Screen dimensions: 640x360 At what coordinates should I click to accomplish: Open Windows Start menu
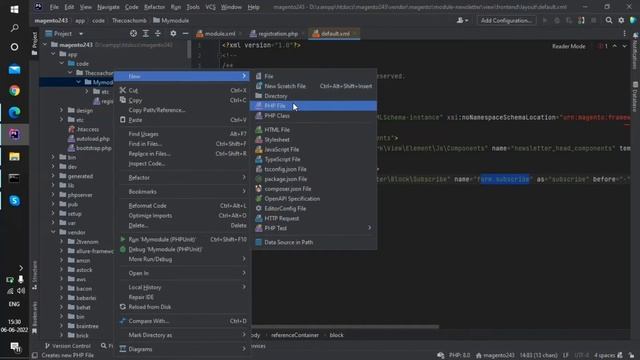tap(14, 9)
